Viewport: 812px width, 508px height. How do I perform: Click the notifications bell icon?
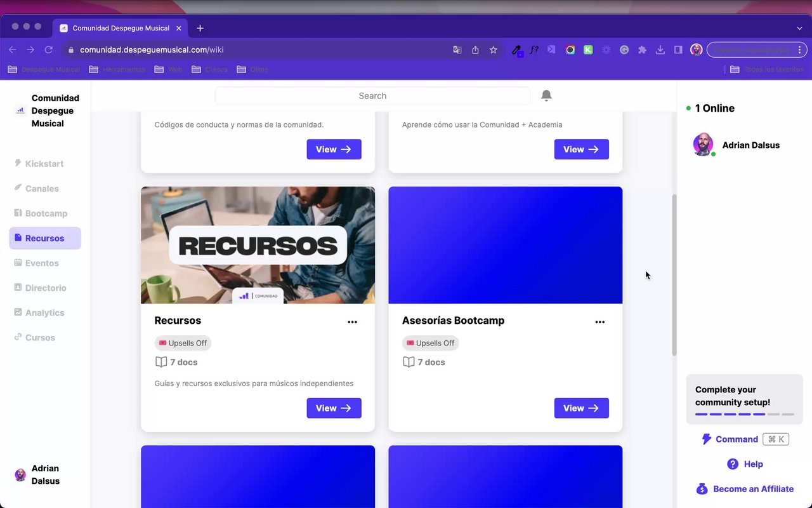coord(546,95)
